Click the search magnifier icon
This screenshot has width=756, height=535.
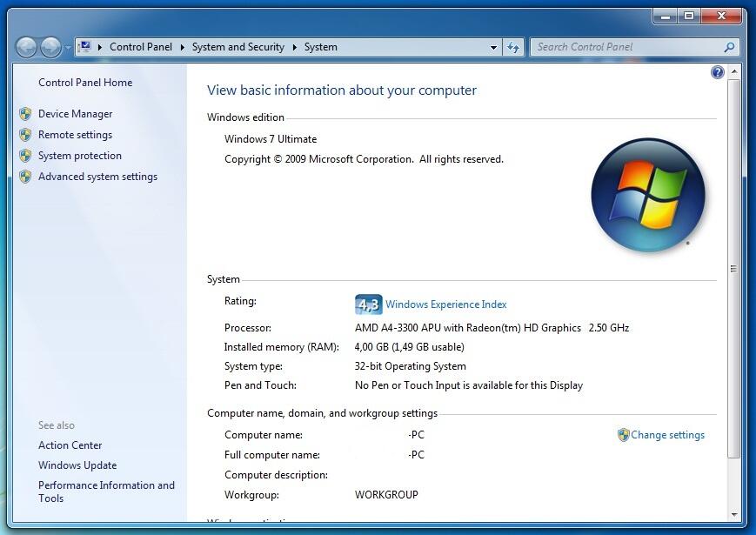[x=729, y=47]
